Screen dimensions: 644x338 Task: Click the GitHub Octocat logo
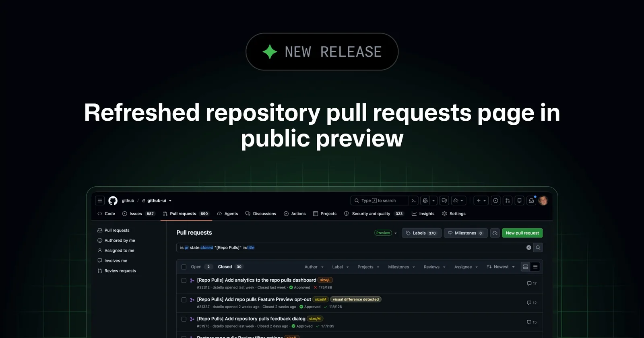tap(113, 200)
